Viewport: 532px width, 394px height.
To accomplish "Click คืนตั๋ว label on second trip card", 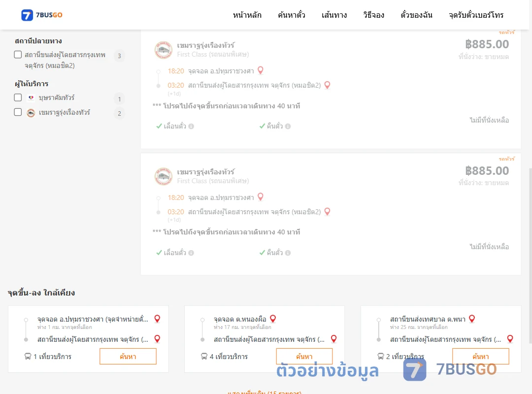I will (x=274, y=253).
